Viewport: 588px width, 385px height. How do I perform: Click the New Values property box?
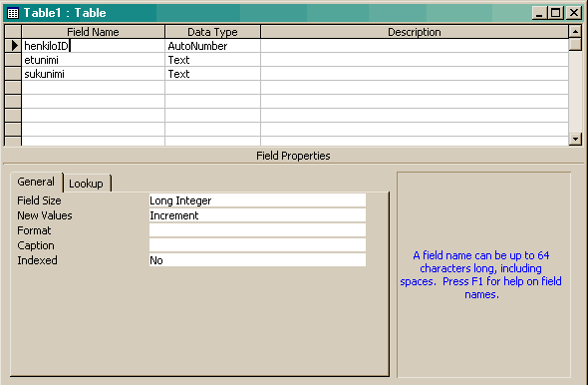(257, 215)
